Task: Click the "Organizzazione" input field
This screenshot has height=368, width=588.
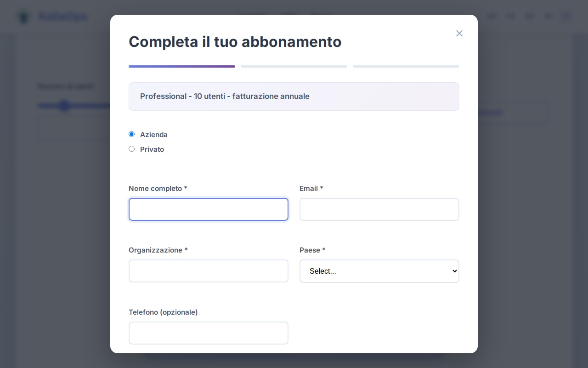Action: click(x=208, y=271)
